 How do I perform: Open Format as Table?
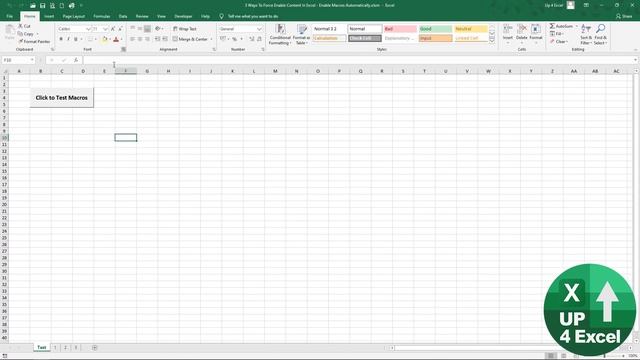click(302, 34)
